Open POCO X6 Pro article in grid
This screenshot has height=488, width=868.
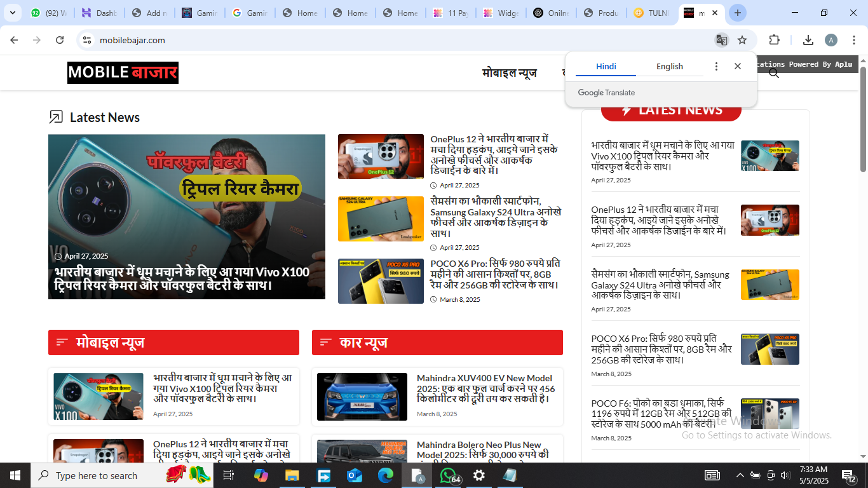click(x=496, y=274)
